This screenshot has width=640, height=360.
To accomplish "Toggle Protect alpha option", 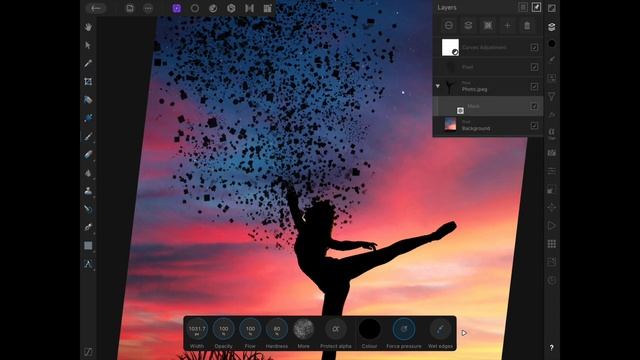I will click(x=336, y=329).
